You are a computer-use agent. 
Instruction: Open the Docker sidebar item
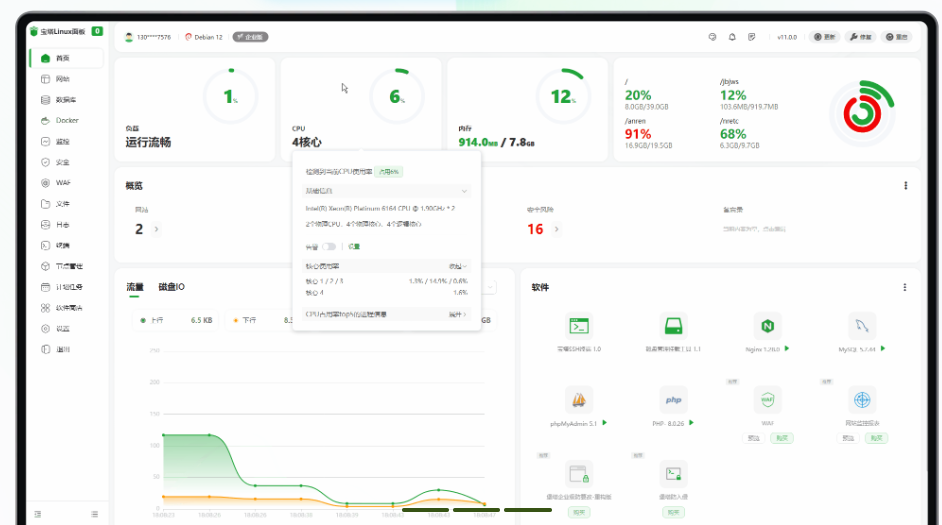pyautogui.click(x=66, y=120)
